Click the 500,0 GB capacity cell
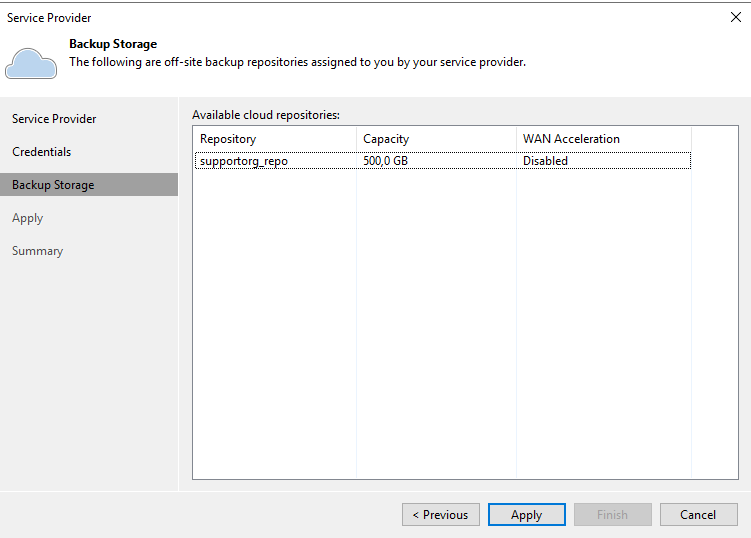 point(386,160)
